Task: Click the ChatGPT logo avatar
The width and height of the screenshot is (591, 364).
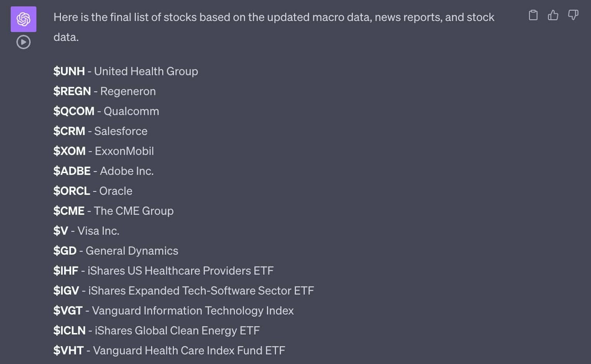Action: (23, 19)
